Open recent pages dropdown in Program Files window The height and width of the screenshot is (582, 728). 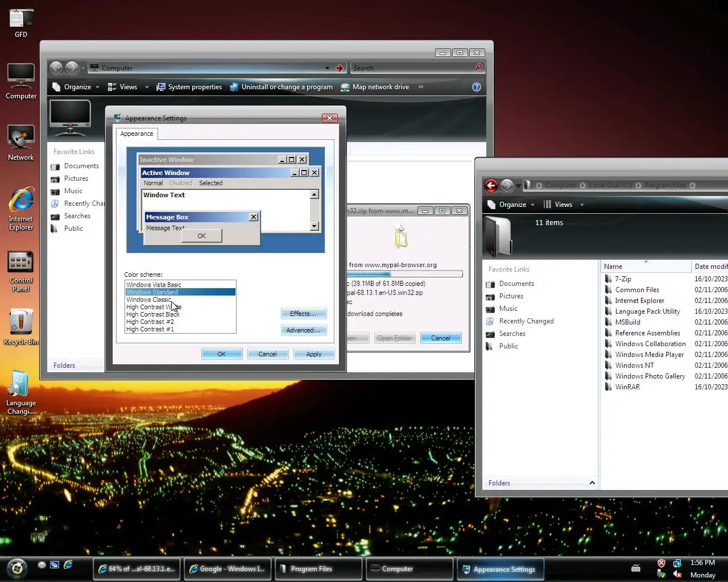click(518, 186)
